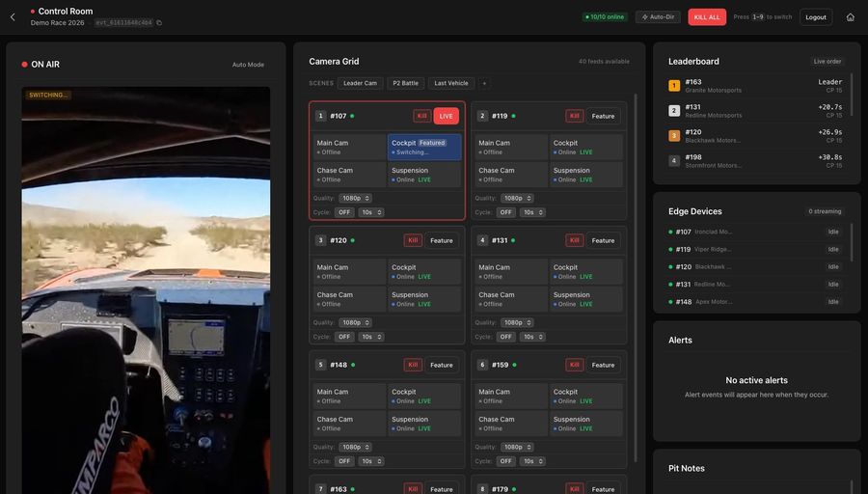Select #120 Blackhawk leaderboard row
The width and height of the screenshot is (868, 494).
tap(755, 136)
